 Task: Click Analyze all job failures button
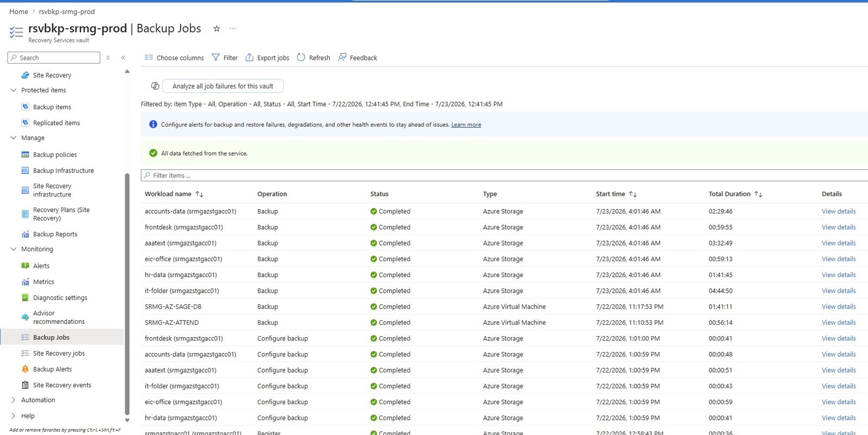click(x=223, y=86)
